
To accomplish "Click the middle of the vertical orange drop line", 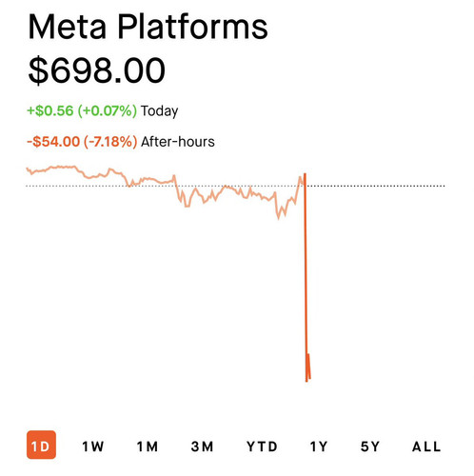I will pos(306,277).
